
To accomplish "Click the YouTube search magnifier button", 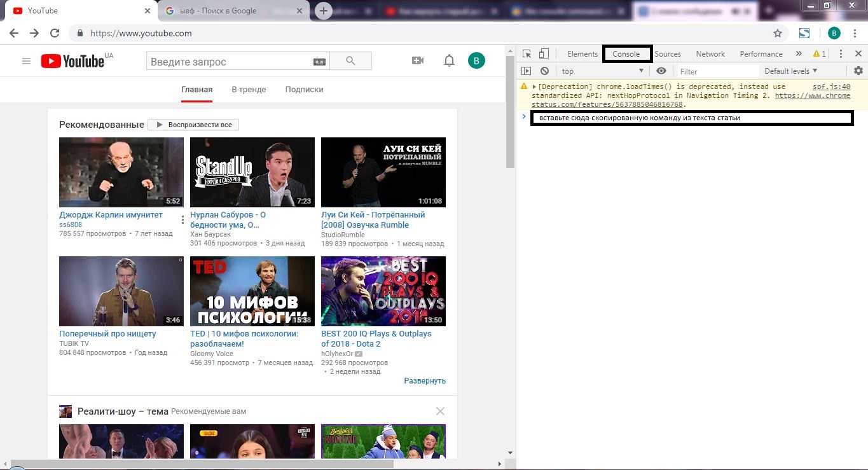I will pos(351,61).
